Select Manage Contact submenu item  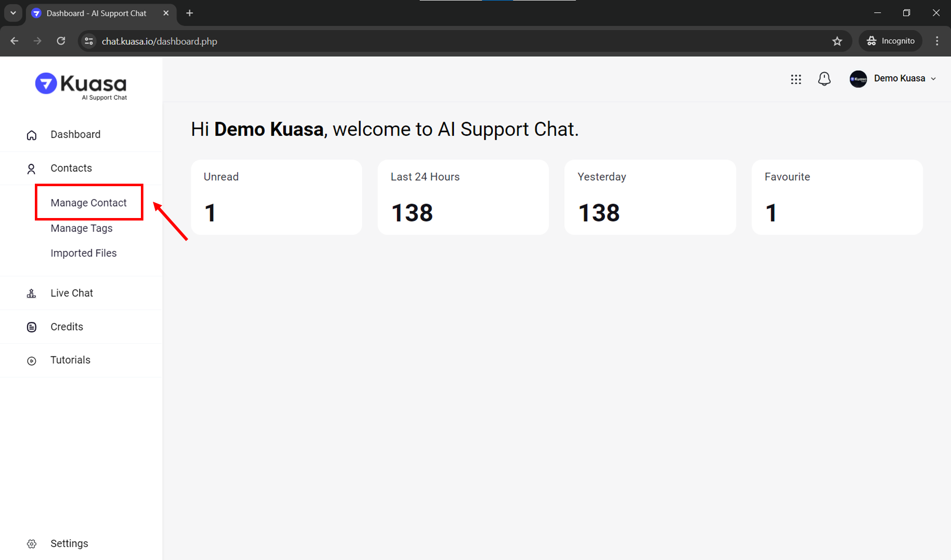89,203
